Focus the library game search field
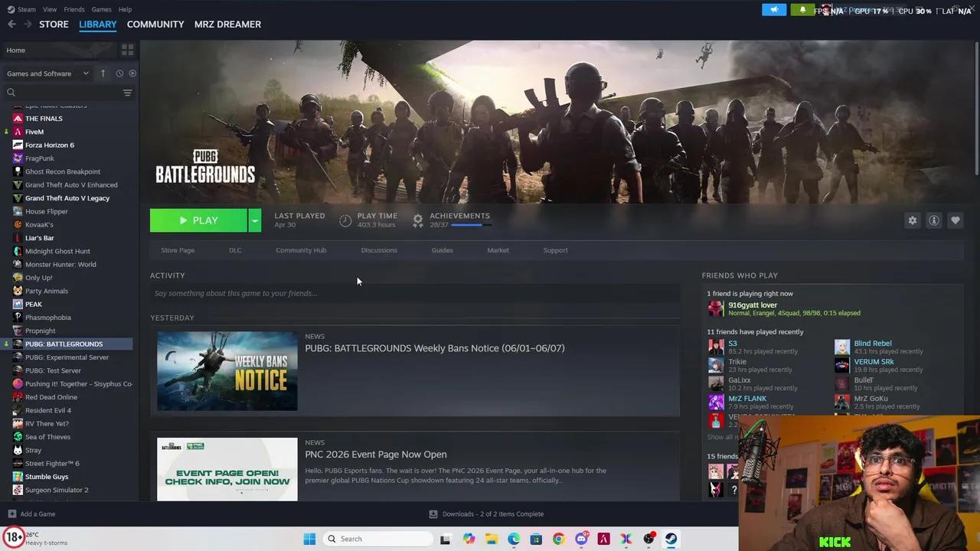 (x=61, y=93)
